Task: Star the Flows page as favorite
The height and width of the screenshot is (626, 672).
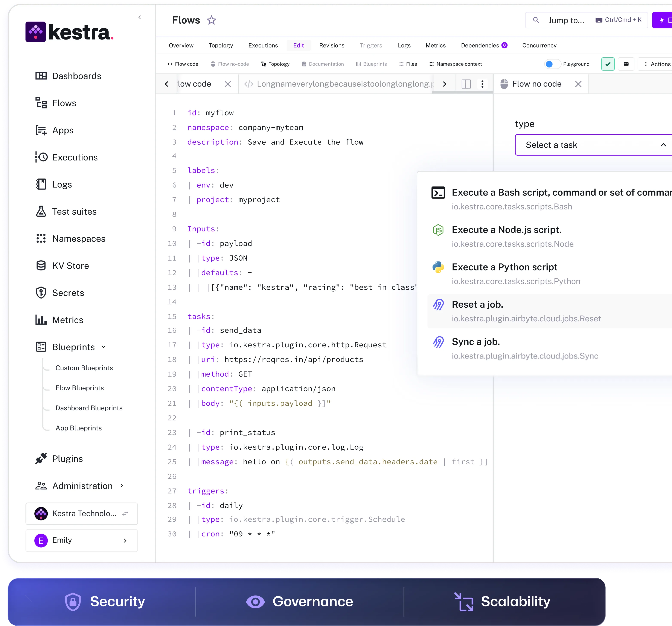Action: coord(211,20)
